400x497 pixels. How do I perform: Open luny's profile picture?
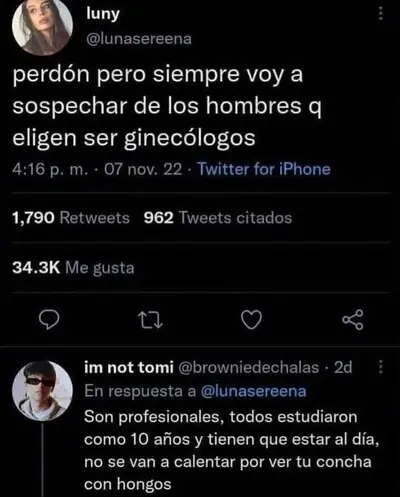pos(43,26)
